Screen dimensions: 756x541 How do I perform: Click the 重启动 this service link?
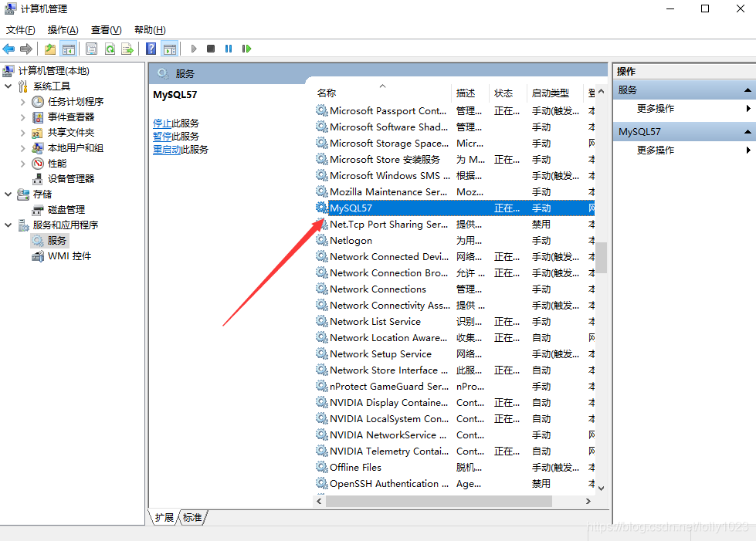pyautogui.click(x=167, y=150)
